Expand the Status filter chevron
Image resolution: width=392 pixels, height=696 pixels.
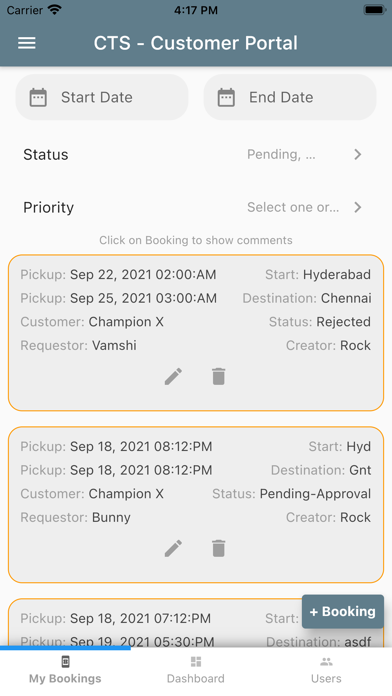tap(358, 154)
